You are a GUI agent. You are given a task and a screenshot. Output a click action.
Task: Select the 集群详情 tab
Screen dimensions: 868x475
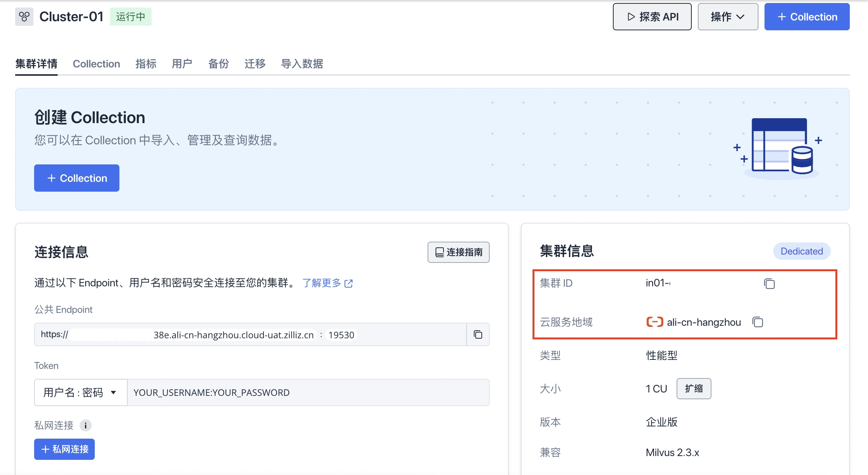point(36,64)
